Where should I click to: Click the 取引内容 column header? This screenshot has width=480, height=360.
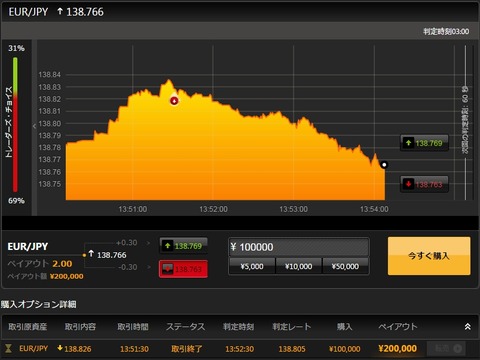click(x=80, y=327)
